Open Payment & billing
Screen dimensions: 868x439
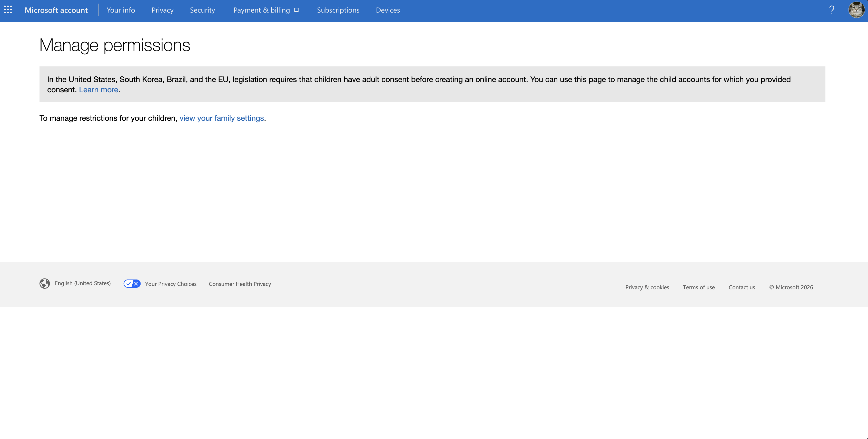click(261, 10)
